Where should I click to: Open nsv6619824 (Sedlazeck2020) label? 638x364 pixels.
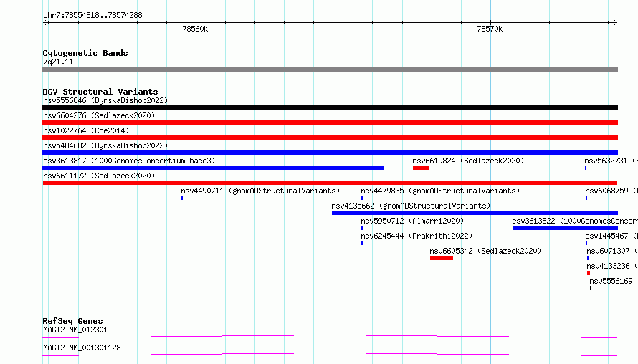(468, 161)
